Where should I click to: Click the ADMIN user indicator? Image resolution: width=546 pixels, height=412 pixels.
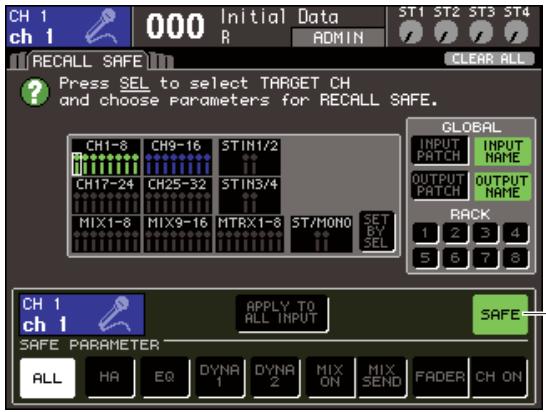pos(338,38)
